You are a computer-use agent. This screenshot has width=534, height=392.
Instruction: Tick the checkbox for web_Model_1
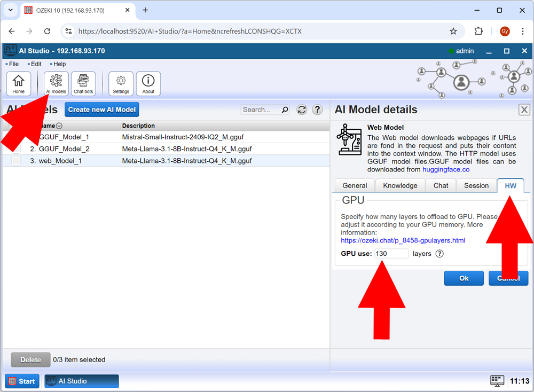pos(16,161)
